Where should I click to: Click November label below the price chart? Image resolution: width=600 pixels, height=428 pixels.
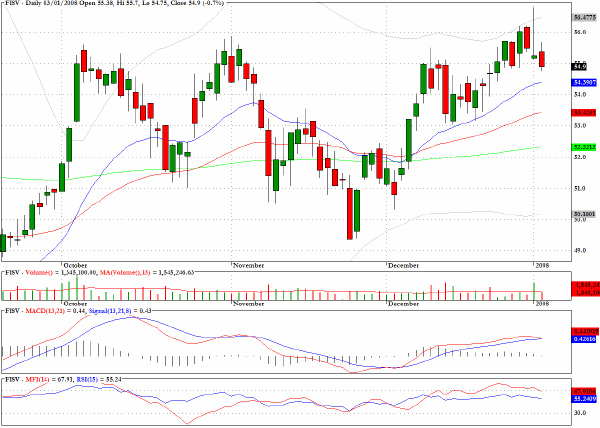[249, 265]
